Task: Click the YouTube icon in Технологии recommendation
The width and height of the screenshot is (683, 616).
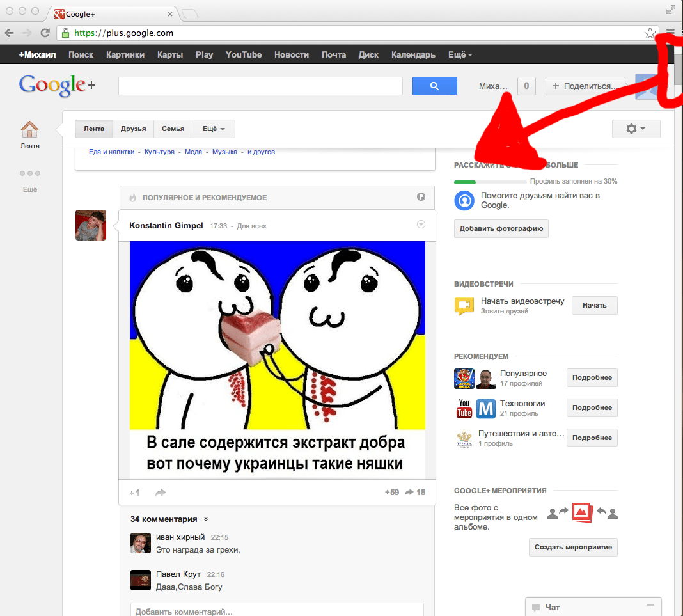Action: point(463,407)
